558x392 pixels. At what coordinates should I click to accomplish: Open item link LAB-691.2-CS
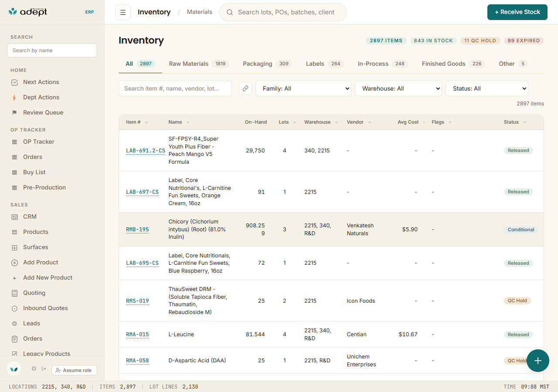[x=146, y=151]
